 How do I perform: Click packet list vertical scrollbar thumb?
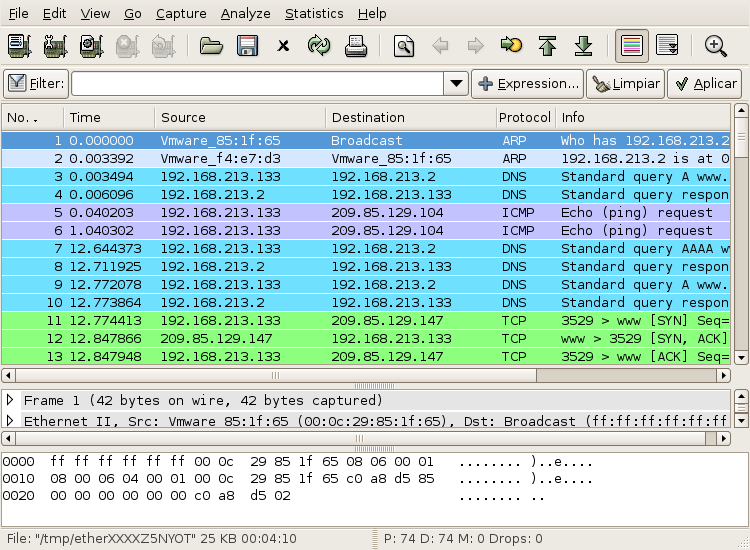[741, 137]
